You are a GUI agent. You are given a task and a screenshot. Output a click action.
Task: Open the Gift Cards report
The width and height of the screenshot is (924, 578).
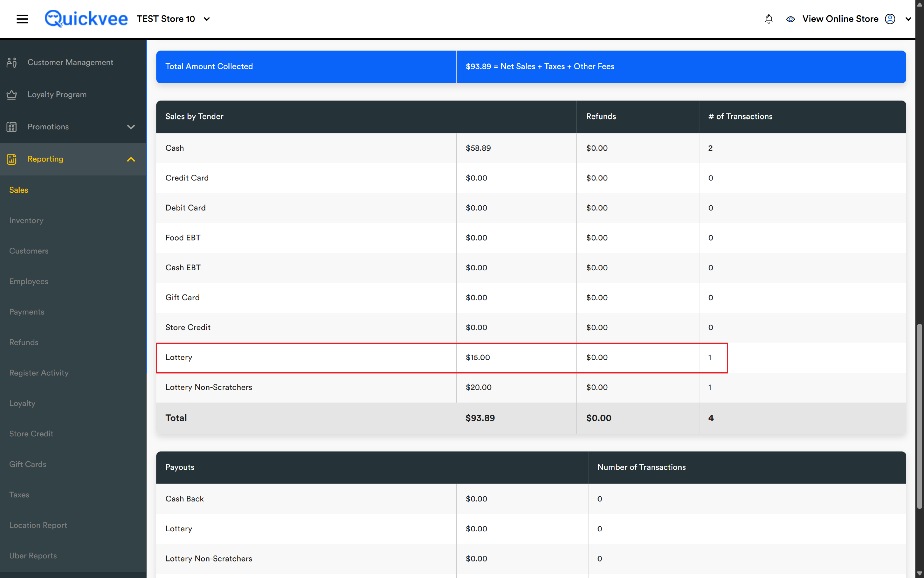click(x=28, y=464)
